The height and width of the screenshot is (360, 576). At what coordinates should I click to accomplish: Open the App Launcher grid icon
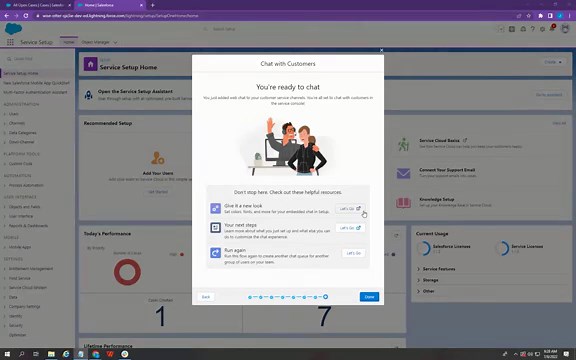(x=10, y=42)
